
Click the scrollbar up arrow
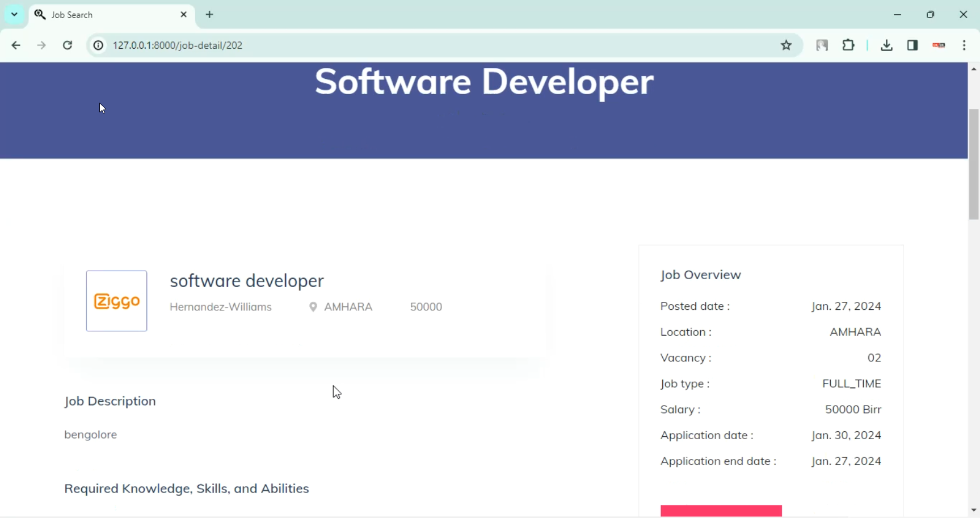click(974, 69)
